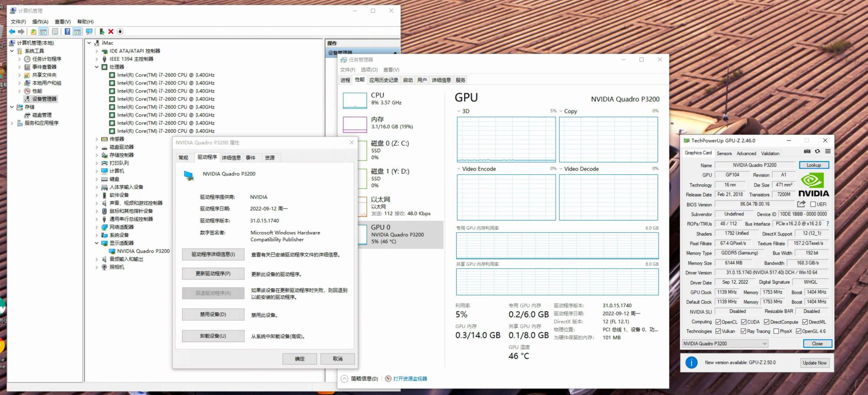Click the 简略信息 up-arrow circle icon
This screenshot has width=868, height=395.
(345, 379)
